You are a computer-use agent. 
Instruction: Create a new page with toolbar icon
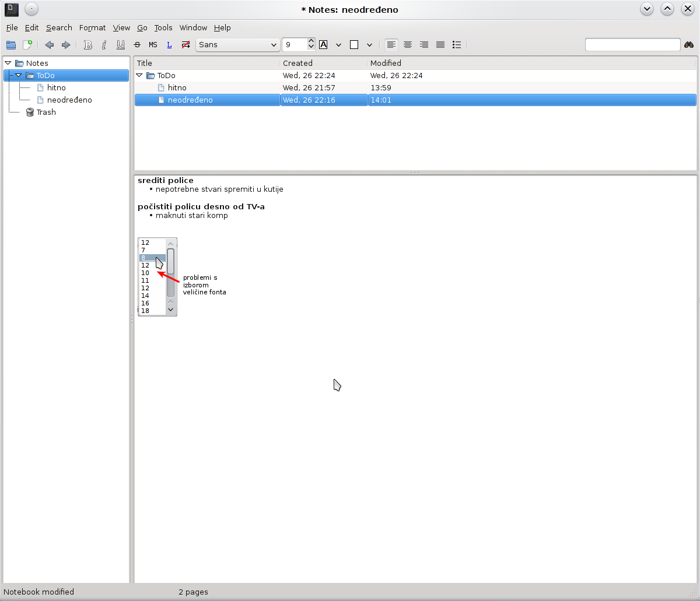point(27,45)
